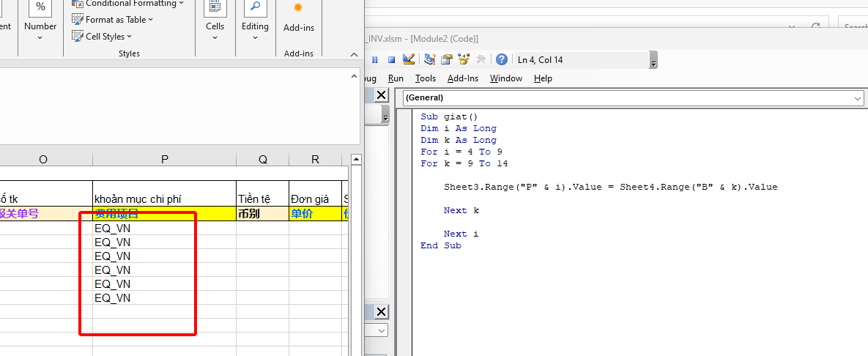
Task: Open the Window menu in VBA editor
Action: click(506, 78)
